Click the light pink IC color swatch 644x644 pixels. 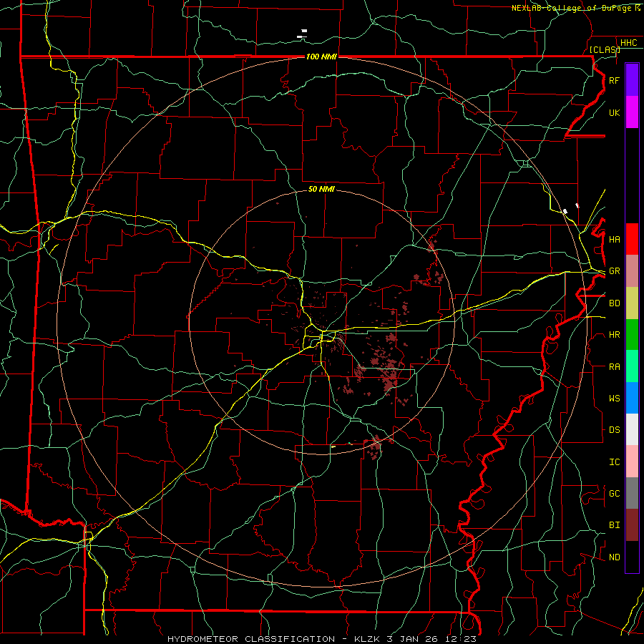pos(632,462)
